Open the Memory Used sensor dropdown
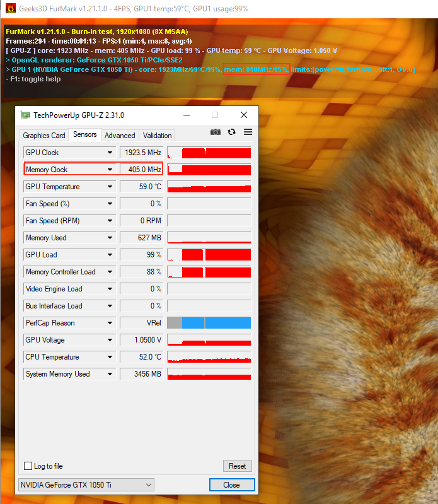Image resolution: width=438 pixels, height=504 pixels. click(110, 238)
